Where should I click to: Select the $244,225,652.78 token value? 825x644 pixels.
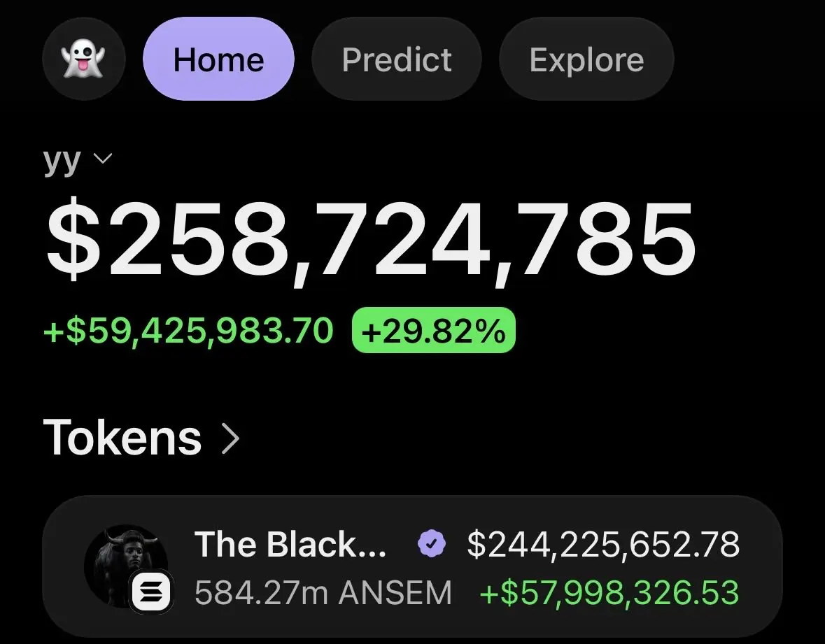[x=603, y=544]
